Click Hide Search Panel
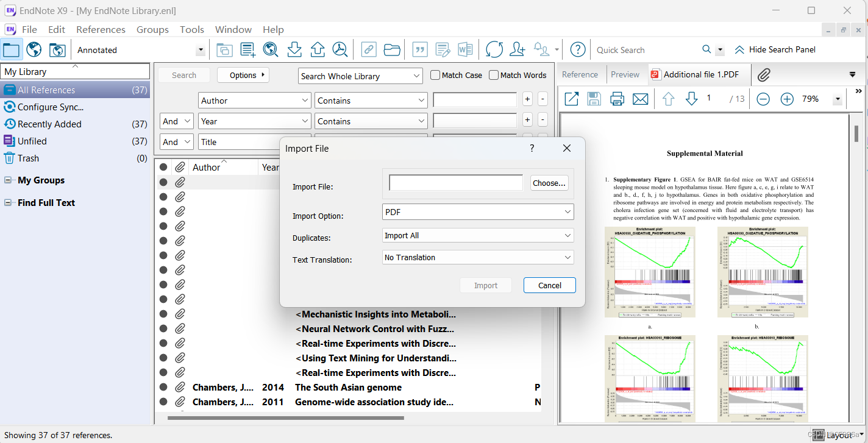This screenshot has width=868, height=443. 775,49
